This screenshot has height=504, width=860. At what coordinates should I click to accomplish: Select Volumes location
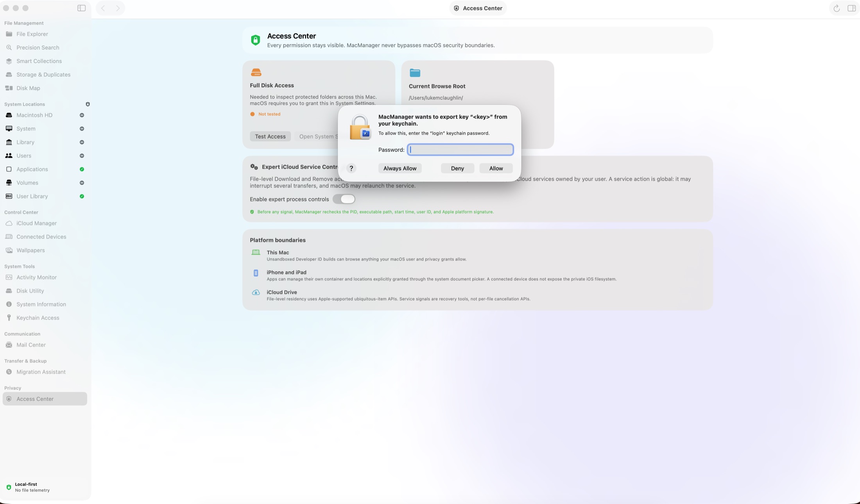pos(45,183)
